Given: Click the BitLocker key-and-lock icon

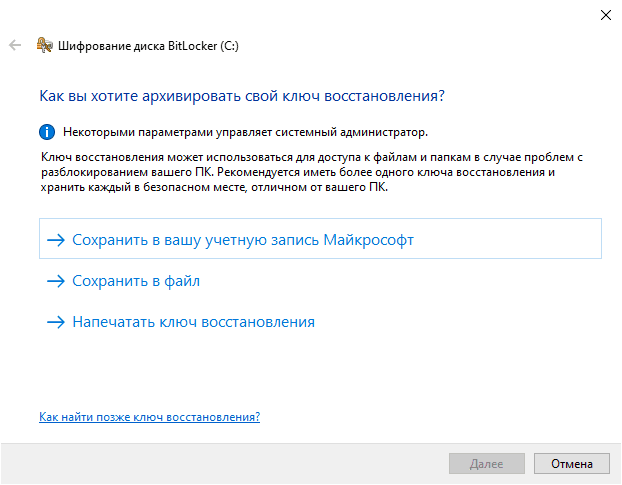Looking at the screenshot, I should 44,45.
